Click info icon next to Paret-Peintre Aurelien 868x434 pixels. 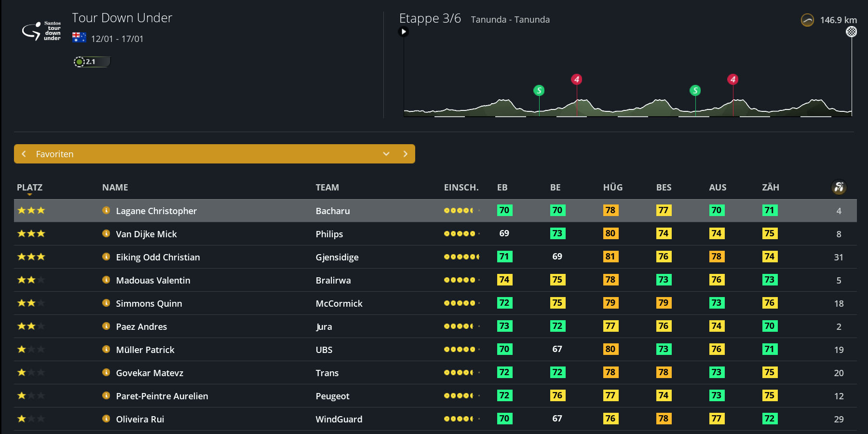(106, 395)
